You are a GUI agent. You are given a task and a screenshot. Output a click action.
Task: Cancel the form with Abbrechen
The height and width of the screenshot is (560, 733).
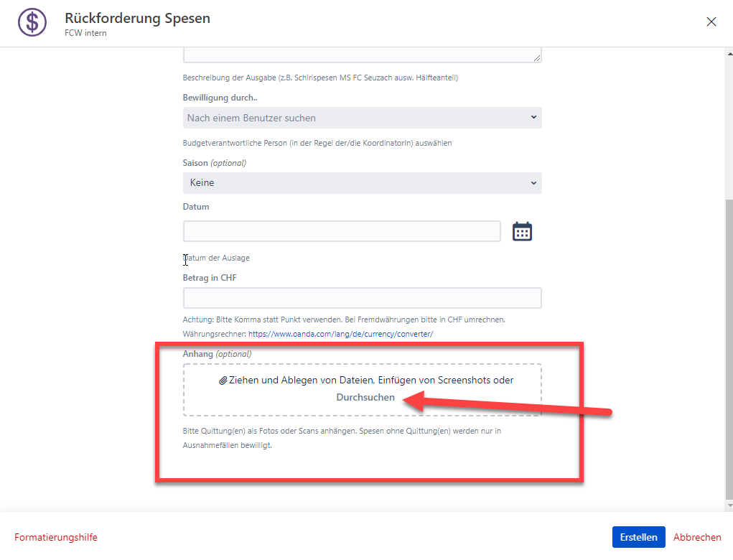pos(697,537)
